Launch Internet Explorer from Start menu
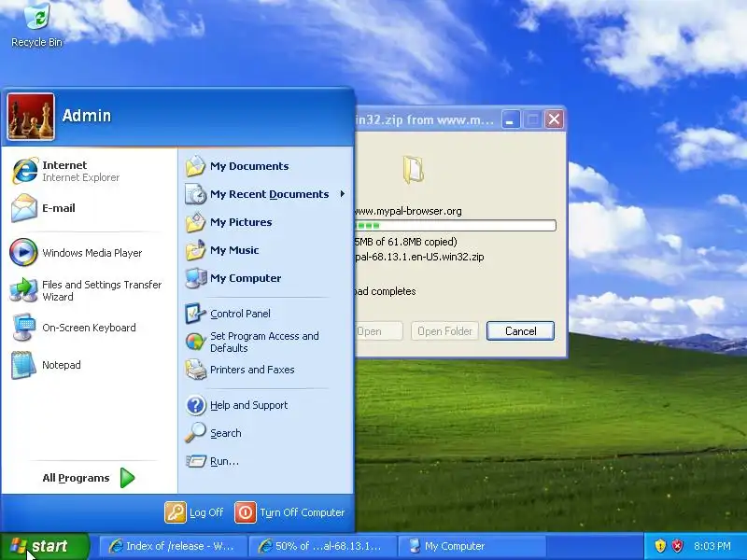This screenshot has width=747, height=560. [x=25, y=171]
